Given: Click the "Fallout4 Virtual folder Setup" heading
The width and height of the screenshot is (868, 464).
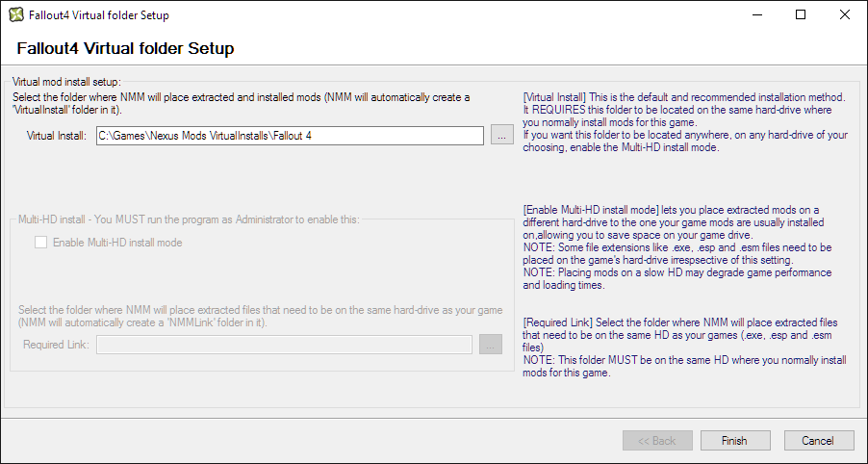Looking at the screenshot, I should click(126, 48).
